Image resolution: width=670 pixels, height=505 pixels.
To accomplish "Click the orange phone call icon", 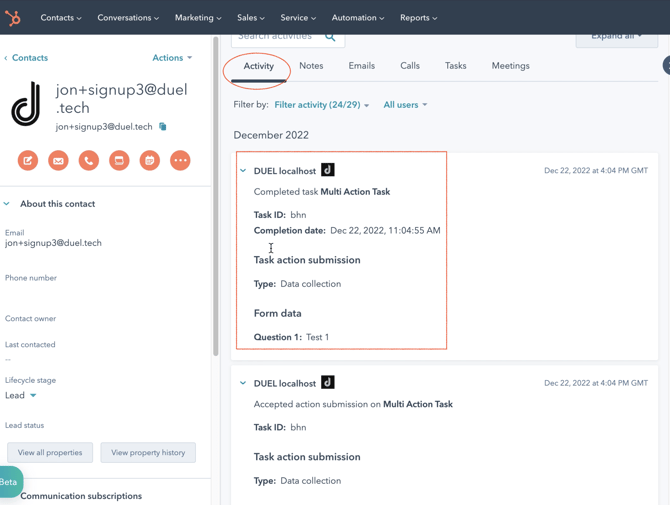I will 89,160.
